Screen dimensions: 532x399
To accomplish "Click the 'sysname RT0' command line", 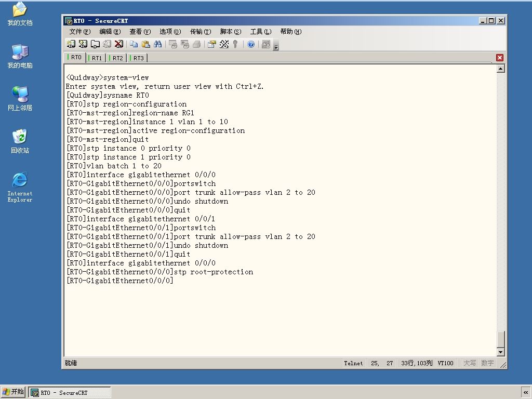I will [108, 96].
